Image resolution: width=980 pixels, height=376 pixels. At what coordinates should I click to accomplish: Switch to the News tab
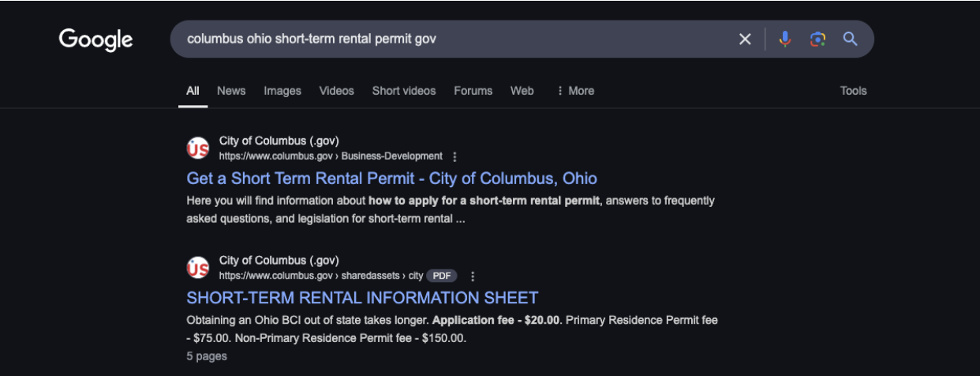pos(231,91)
